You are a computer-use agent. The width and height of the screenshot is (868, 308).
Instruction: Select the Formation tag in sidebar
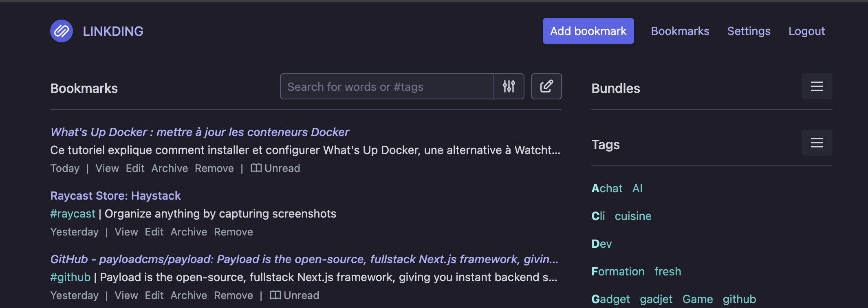(x=618, y=271)
